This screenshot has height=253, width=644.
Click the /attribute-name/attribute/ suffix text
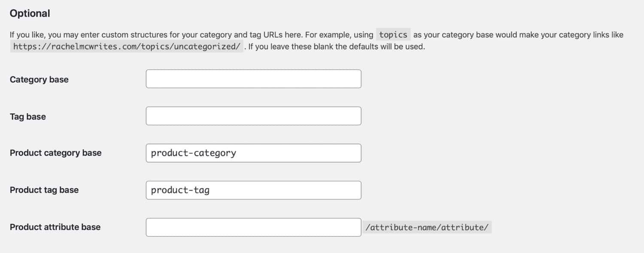(428, 227)
